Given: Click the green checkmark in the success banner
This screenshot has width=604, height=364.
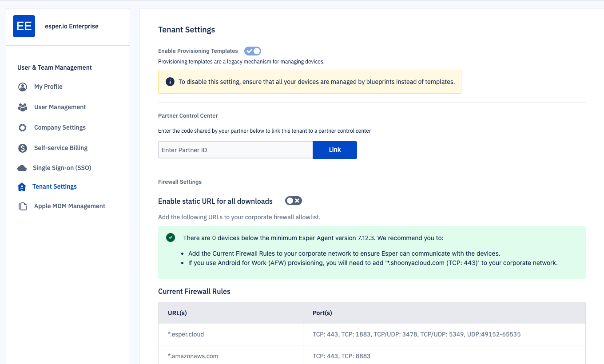Looking at the screenshot, I should click(170, 237).
